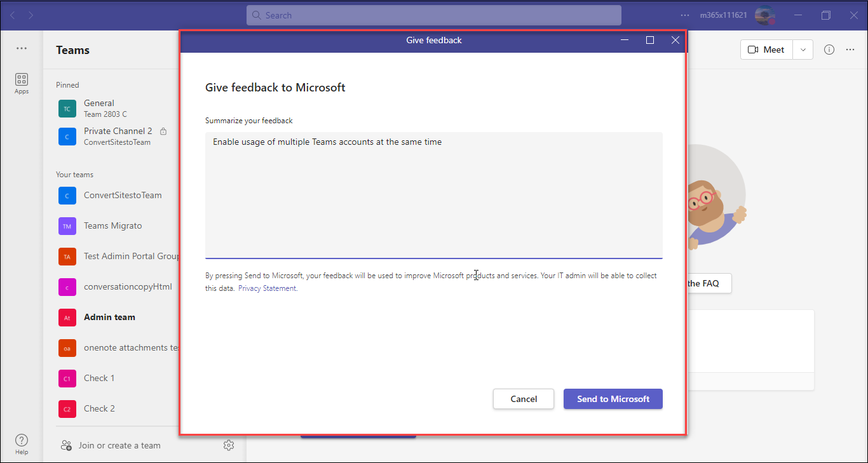The width and height of the screenshot is (868, 463).
Task: Open the manage teams gear icon
Action: [229, 445]
